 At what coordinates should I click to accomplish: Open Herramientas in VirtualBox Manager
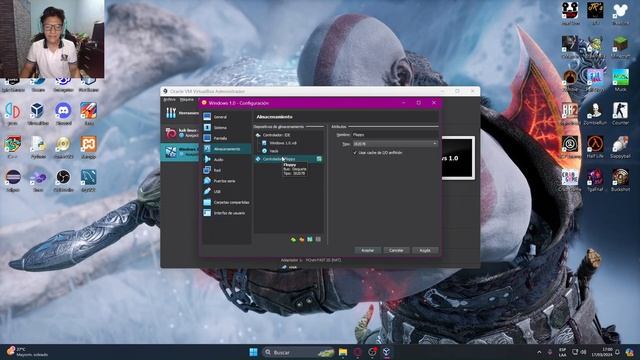182,113
